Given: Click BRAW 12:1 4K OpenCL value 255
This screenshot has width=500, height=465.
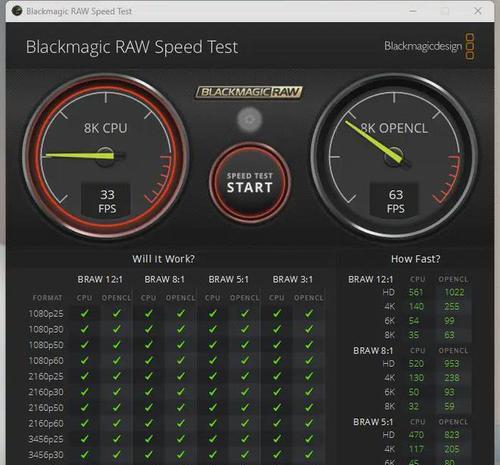Looking at the screenshot, I should pos(452,307).
